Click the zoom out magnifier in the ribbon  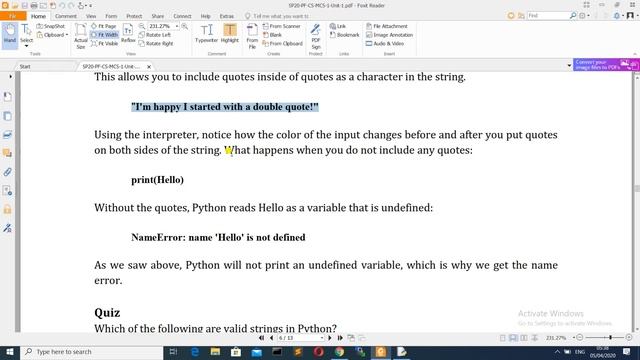pos(142,26)
